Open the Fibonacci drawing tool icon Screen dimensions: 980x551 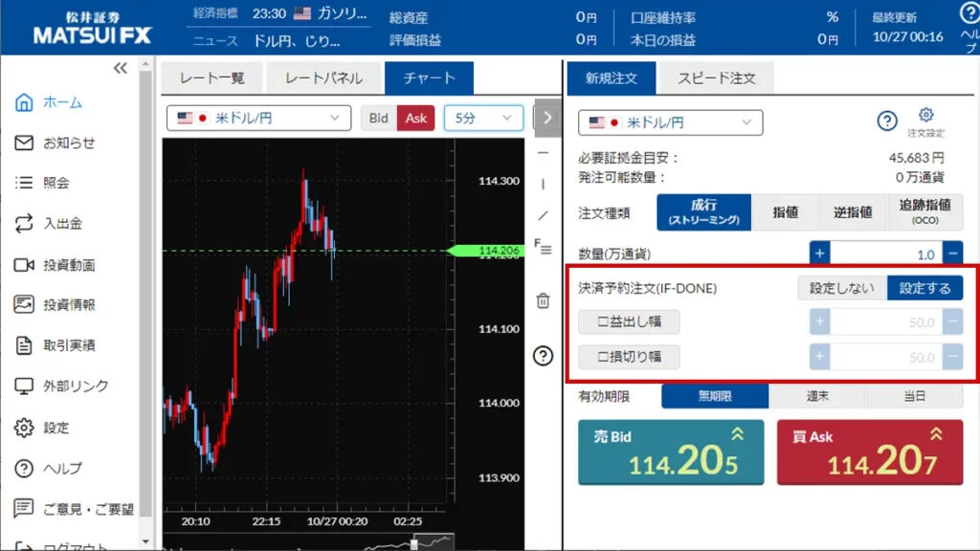click(543, 247)
